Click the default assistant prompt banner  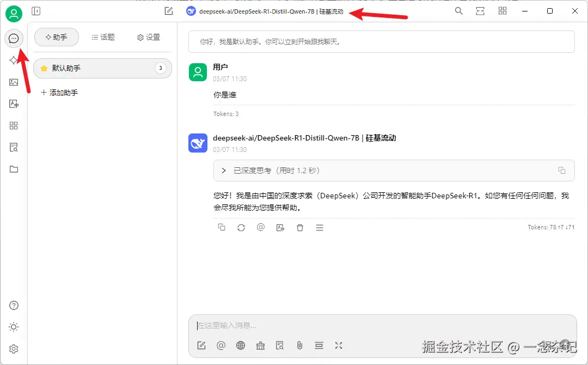(x=381, y=41)
